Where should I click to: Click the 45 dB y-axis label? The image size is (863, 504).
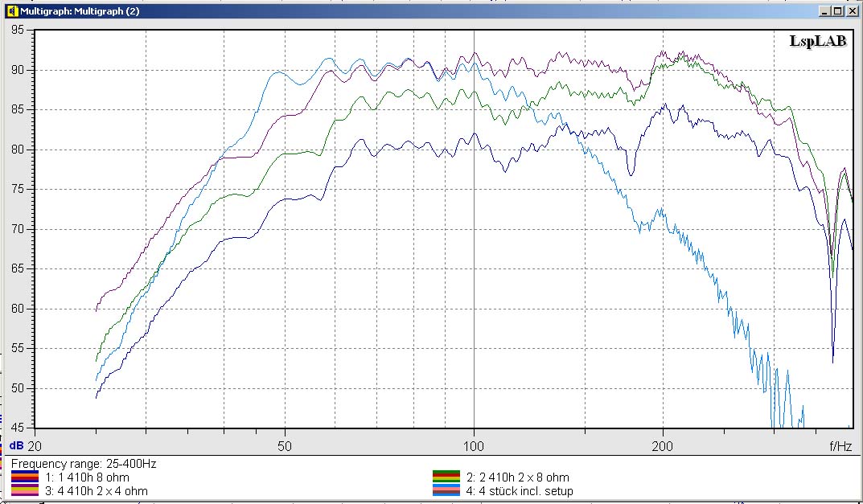pos(18,428)
